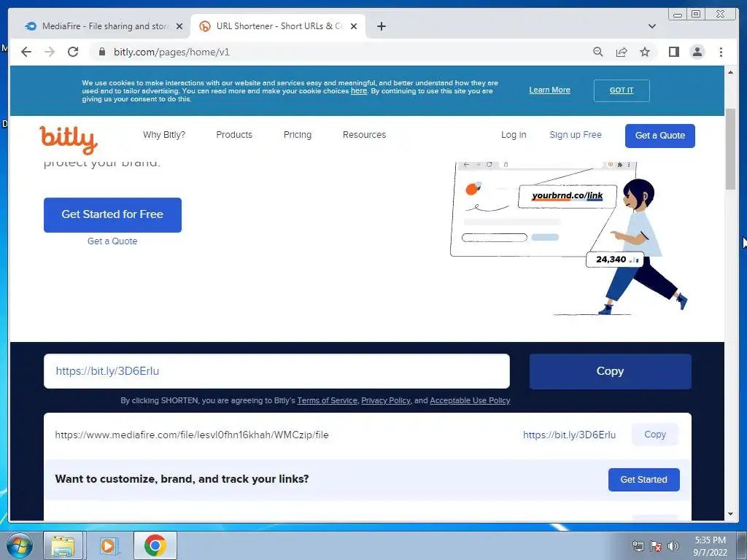Toggle the Chrome side panel icon
Image resolution: width=747 pixels, height=560 pixels.
673,52
